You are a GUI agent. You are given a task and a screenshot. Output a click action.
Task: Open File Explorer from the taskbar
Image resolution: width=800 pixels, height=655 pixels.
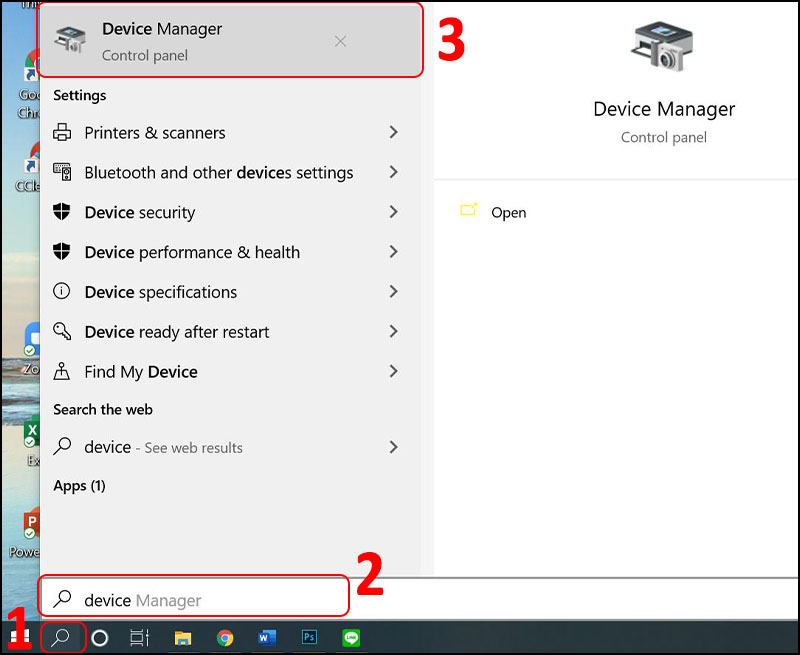182,637
